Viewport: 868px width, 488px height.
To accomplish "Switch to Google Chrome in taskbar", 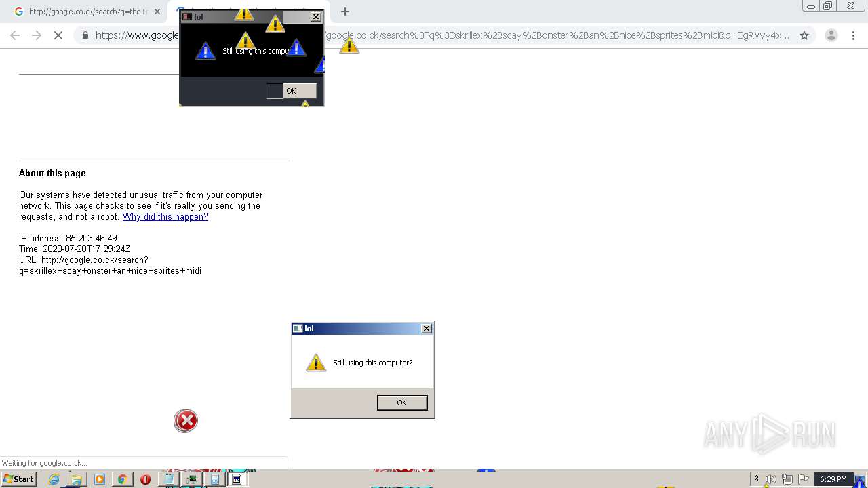I will point(122,479).
